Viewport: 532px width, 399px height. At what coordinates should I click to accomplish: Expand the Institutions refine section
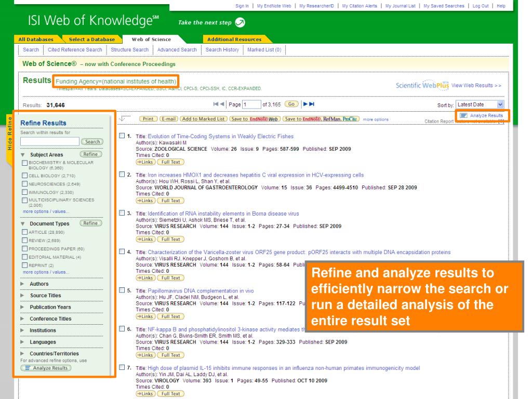click(22, 330)
